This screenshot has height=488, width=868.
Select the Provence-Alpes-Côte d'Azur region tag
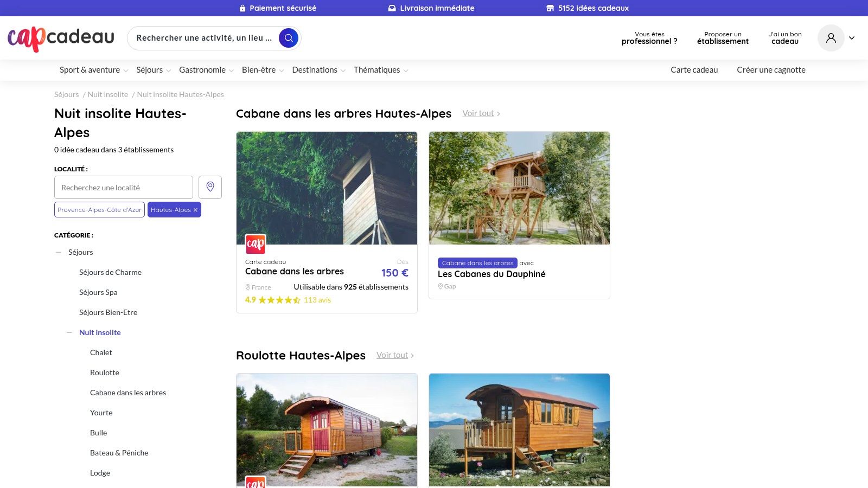(99, 210)
